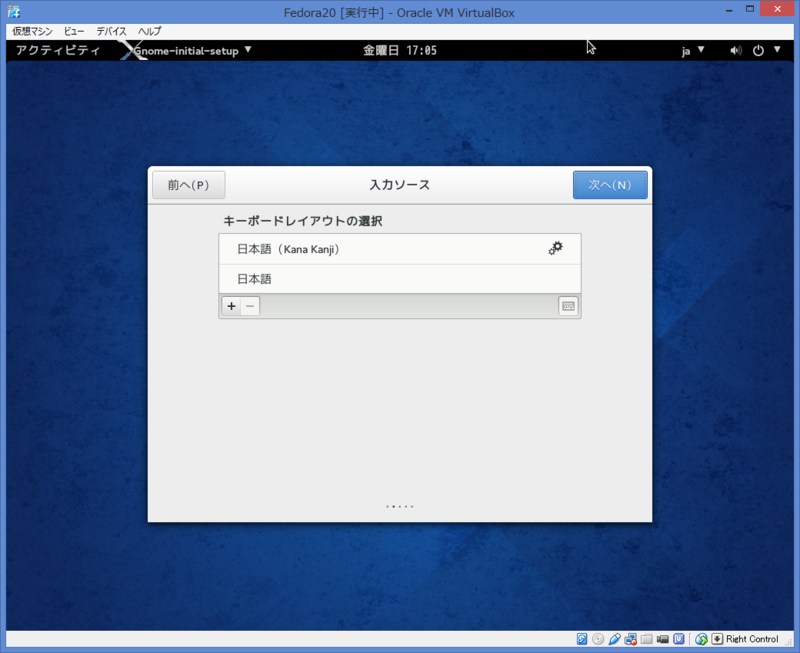Click the shared clipboard pencil icon
This screenshot has width=800, height=653.
[615, 638]
